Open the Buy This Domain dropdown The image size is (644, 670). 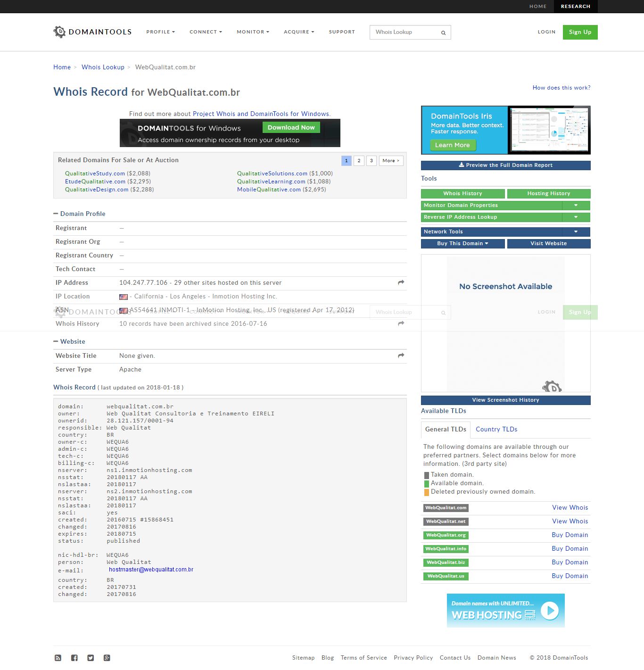[x=463, y=244]
